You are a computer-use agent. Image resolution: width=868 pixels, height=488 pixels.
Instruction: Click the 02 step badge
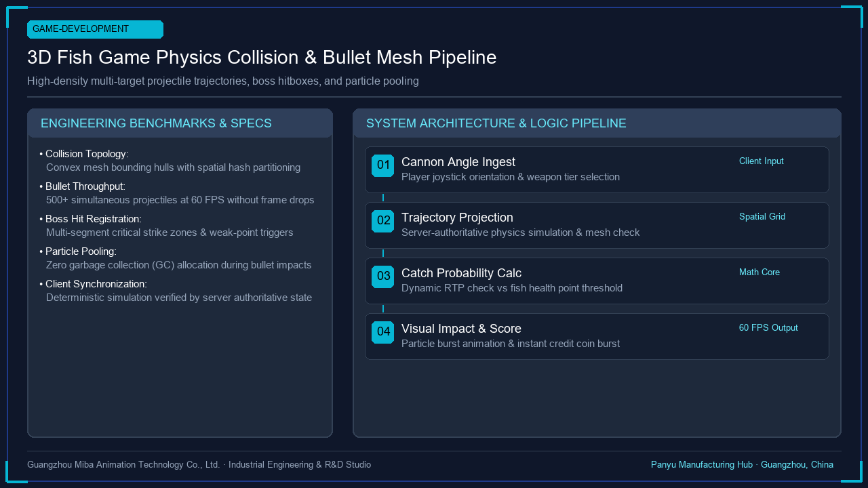(x=382, y=221)
